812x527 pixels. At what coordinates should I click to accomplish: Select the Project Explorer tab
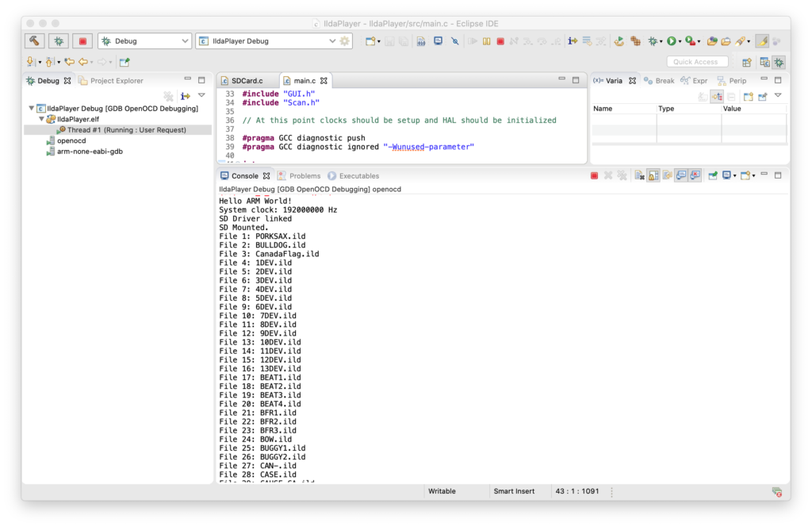tap(116, 81)
